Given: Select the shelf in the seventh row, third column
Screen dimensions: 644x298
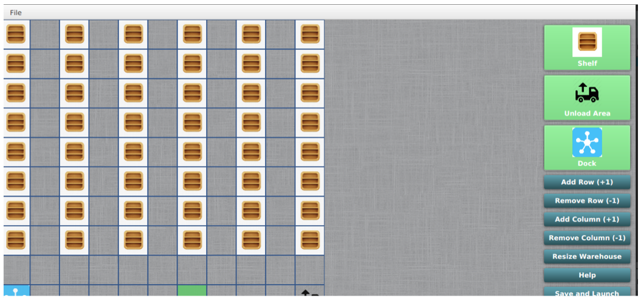Looking at the screenshot, I should (x=75, y=211).
